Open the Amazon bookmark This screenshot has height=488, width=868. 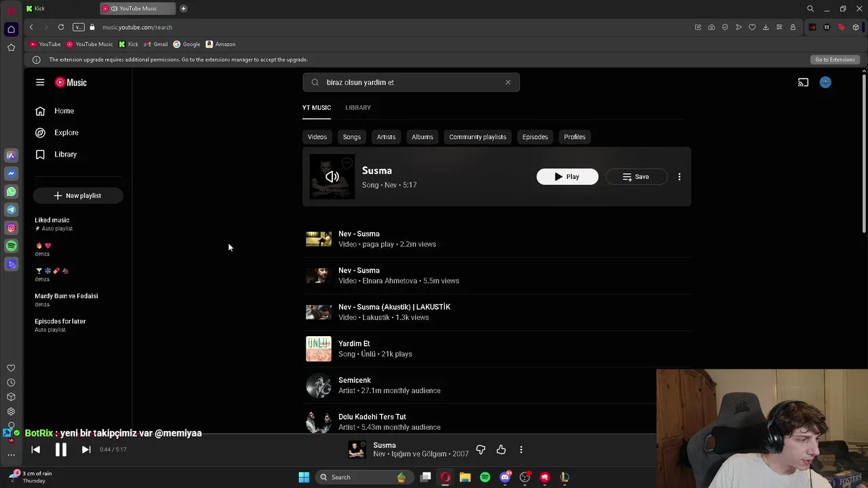coord(220,44)
